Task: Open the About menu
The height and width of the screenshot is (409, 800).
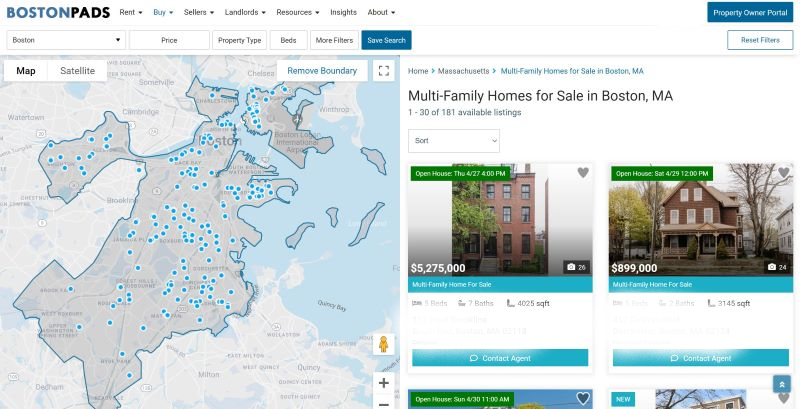Action: coord(381,12)
